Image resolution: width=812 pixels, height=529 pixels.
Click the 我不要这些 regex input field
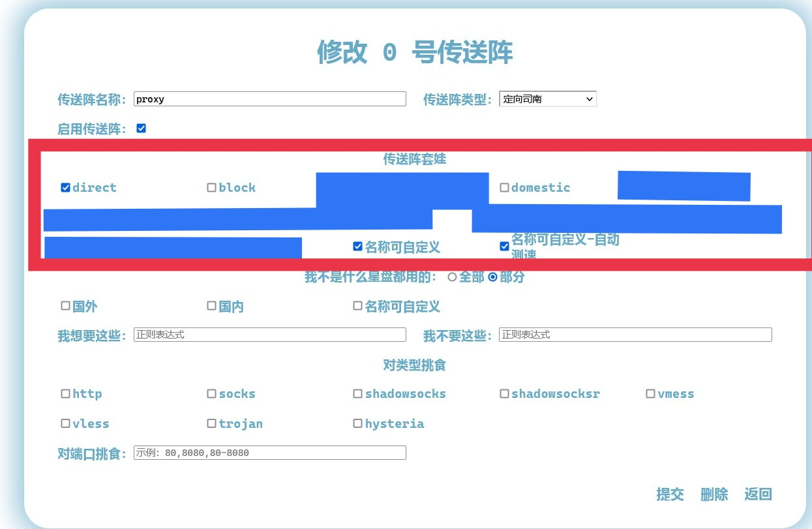coord(635,335)
